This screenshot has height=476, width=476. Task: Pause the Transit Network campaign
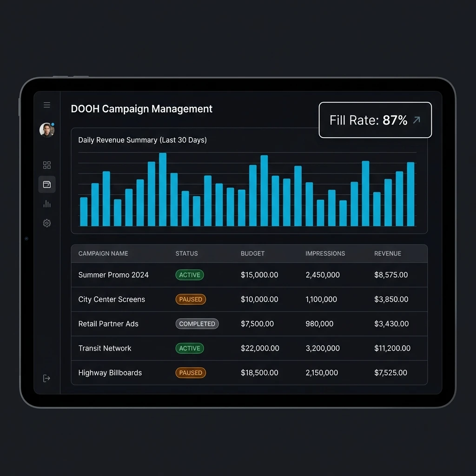[189, 348]
